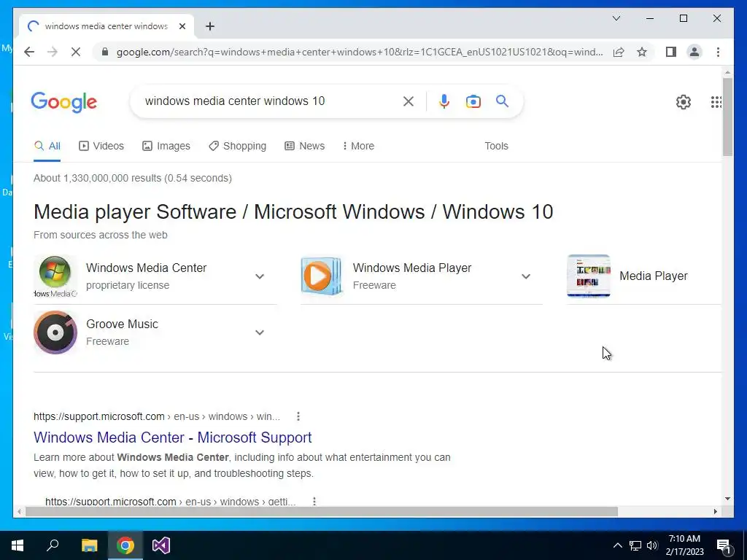Search by image with camera icon
Screen dimensions: 747x560
tap(473, 101)
